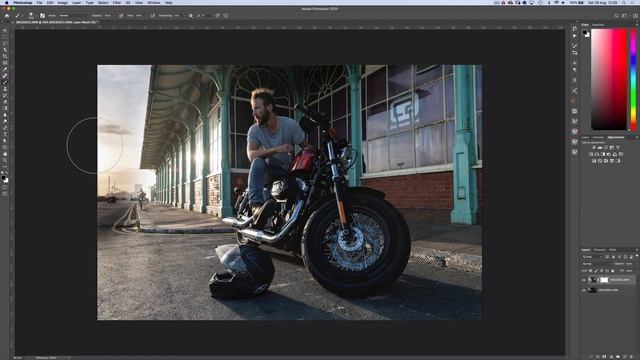Screen dimensions: 640x360
Task: Toggle lock all padlock icon
Action: 613,271
